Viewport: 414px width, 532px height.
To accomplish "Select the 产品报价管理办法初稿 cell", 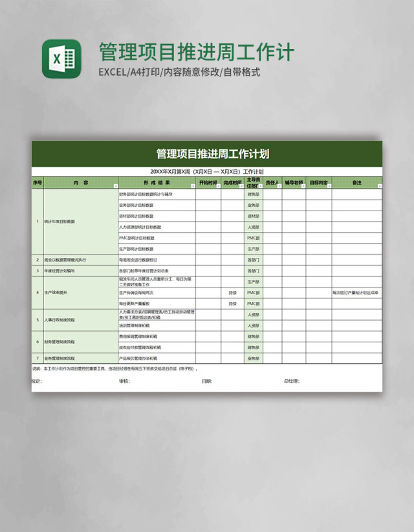I will pos(157,358).
